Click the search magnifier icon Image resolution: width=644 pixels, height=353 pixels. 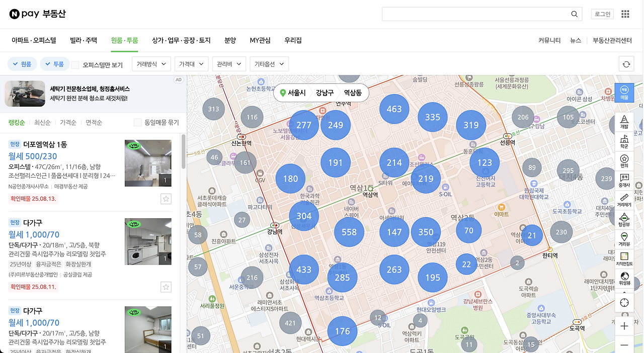point(574,14)
